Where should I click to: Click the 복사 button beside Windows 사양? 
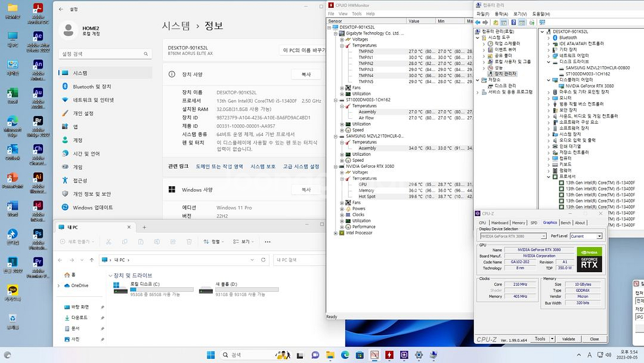point(306,190)
